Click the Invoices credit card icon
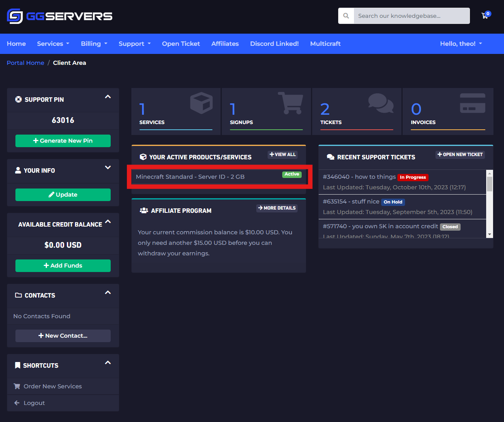Image resolution: width=504 pixels, height=422 pixels. pos(473,102)
